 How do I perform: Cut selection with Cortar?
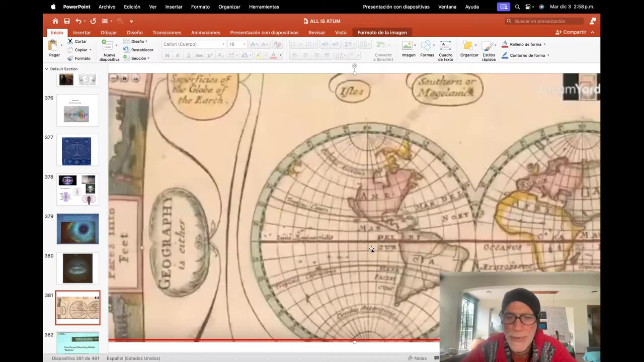coord(77,41)
